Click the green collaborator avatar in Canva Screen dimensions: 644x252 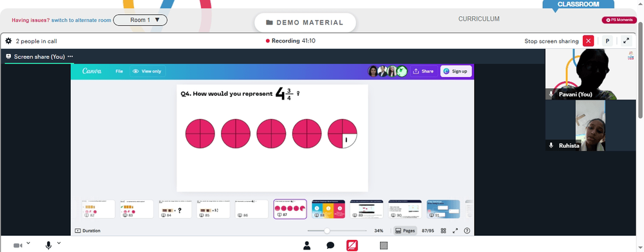point(402,71)
